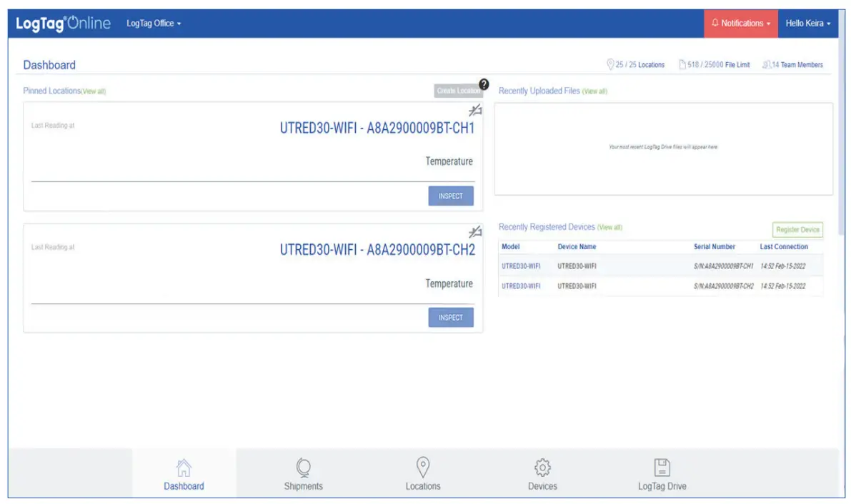This screenshot has width=851, height=504.
Task: Switch to the LogTag Drive tab label
Action: [x=662, y=486]
